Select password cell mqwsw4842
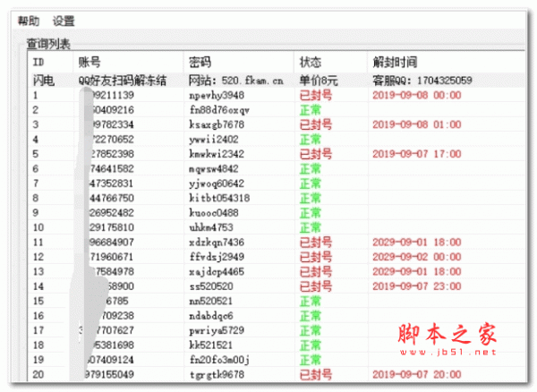537x392 pixels. (x=214, y=169)
